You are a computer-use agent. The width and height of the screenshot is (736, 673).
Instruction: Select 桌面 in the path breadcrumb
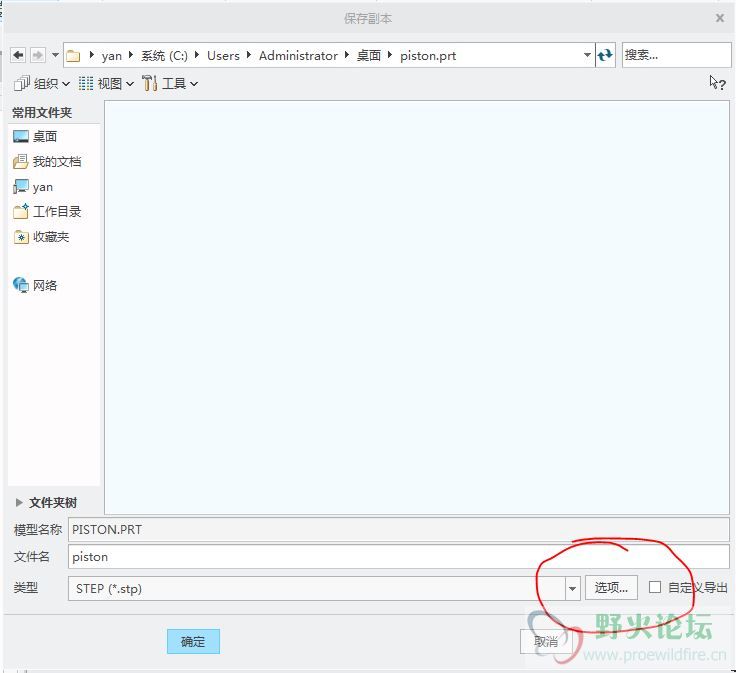(x=369, y=56)
